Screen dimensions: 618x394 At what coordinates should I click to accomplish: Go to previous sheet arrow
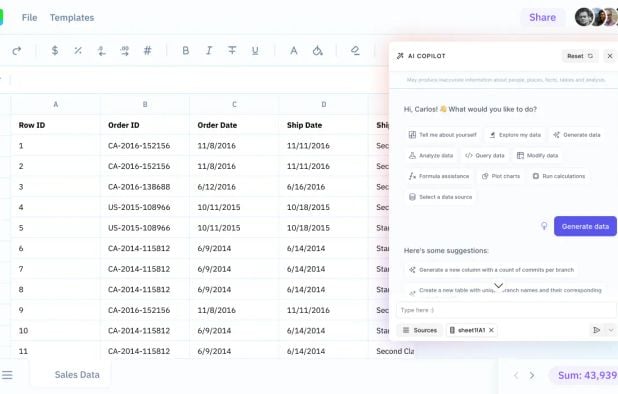(516, 375)
